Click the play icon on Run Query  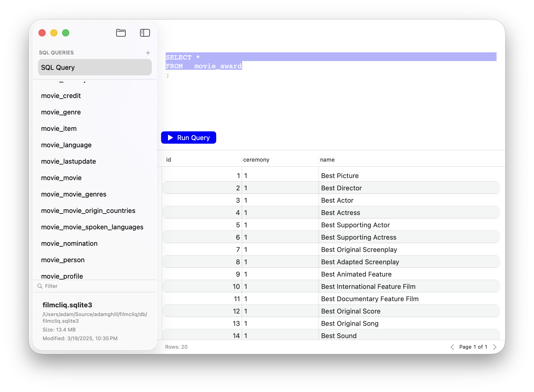coord(170,138)
